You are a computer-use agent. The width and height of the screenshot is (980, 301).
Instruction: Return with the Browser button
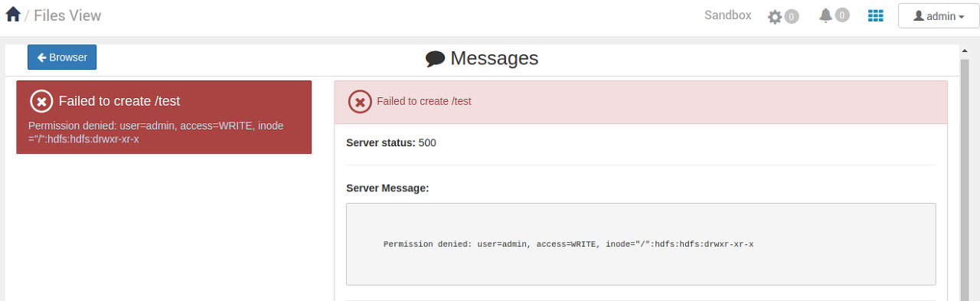click(x=62, y=57)
